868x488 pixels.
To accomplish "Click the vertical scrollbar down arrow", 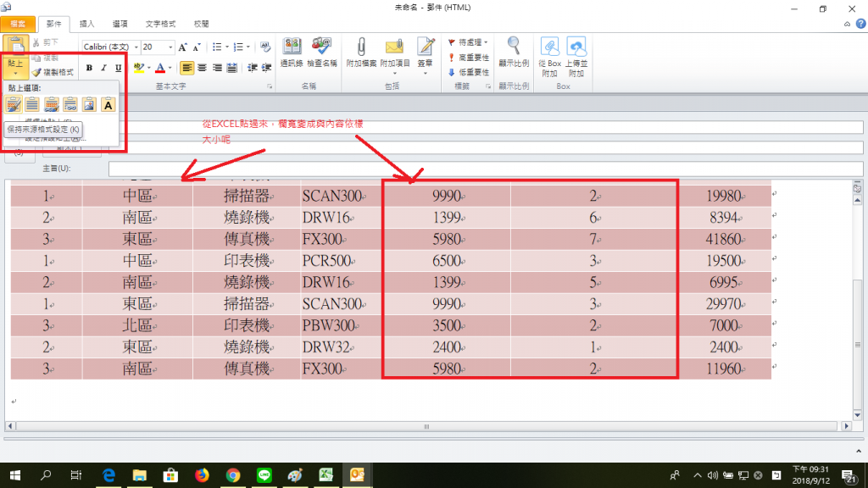I will click(x=858, y=415).
